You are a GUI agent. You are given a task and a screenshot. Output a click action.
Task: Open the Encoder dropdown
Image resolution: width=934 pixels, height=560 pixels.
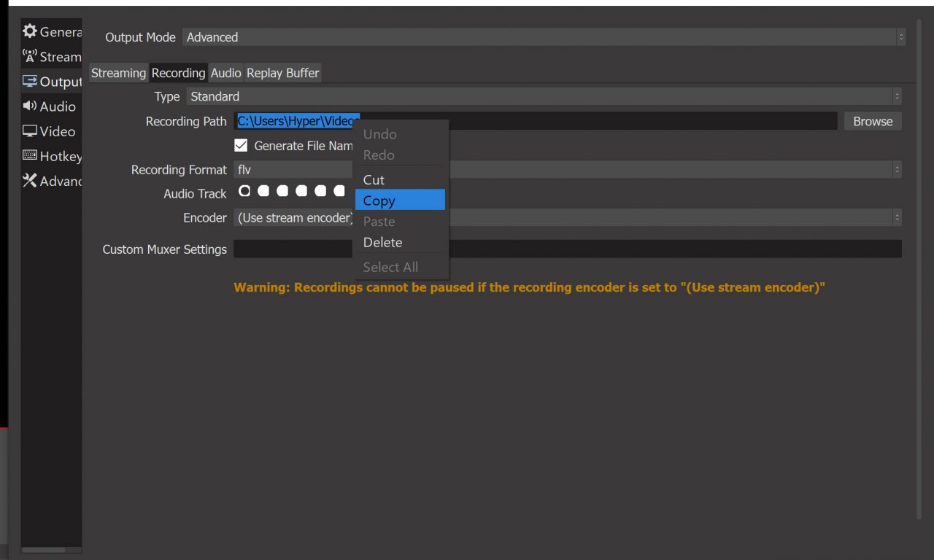(671, 218)
